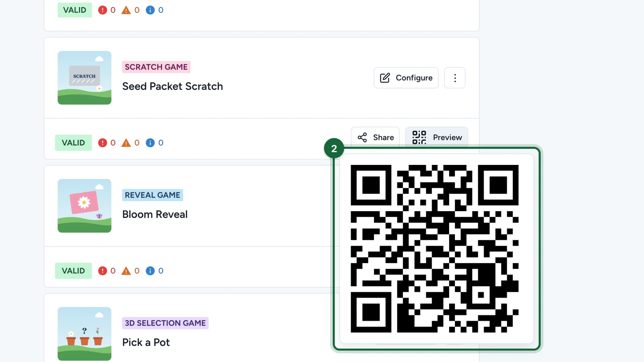Click the orange warning icon under Seed Packet Scratch

click(126, 143)
